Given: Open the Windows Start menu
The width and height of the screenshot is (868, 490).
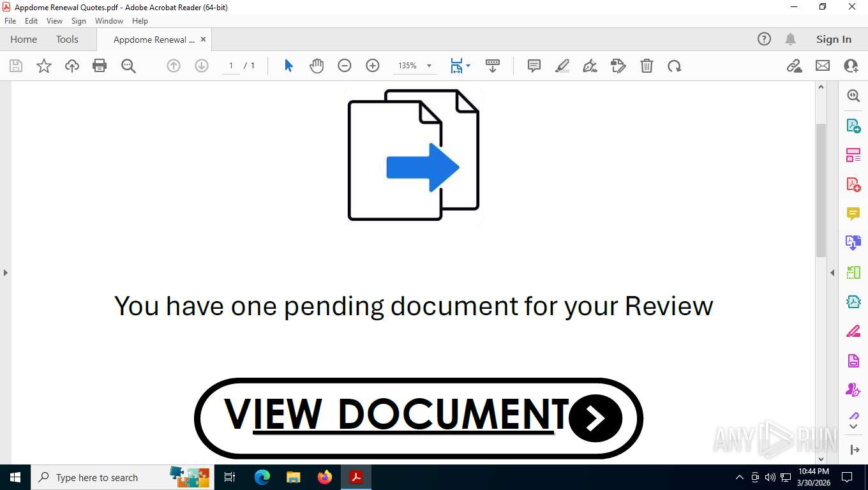Looking at the screenshot, I should (x=15, y=477).
